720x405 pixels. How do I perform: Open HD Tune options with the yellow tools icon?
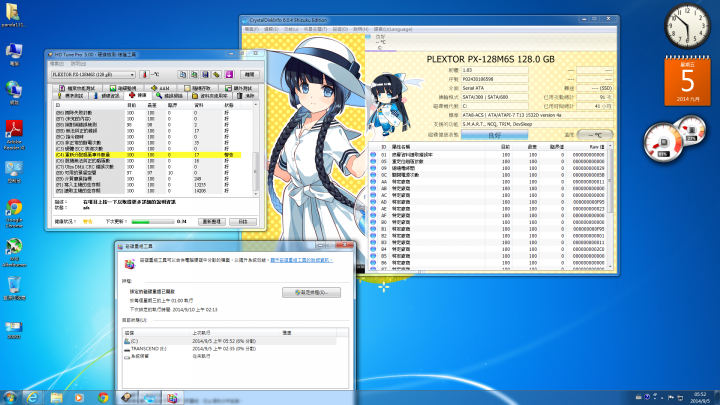(217, 74)
